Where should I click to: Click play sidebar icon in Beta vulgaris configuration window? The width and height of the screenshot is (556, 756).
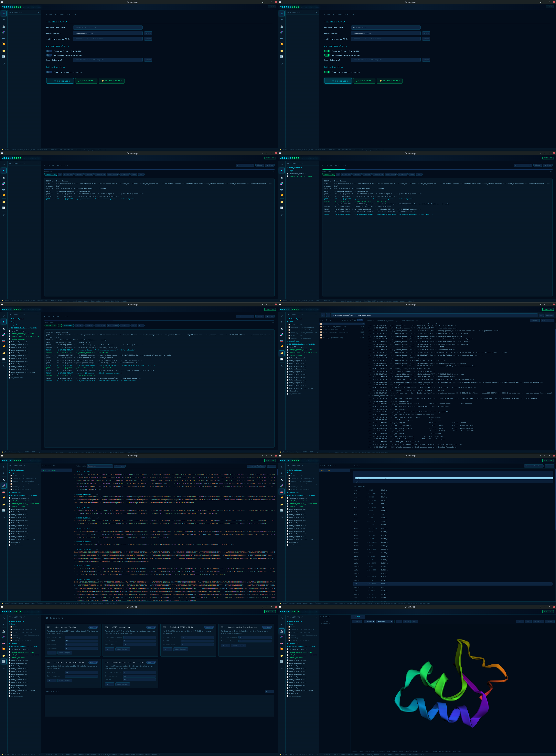[x=282, y=20]
